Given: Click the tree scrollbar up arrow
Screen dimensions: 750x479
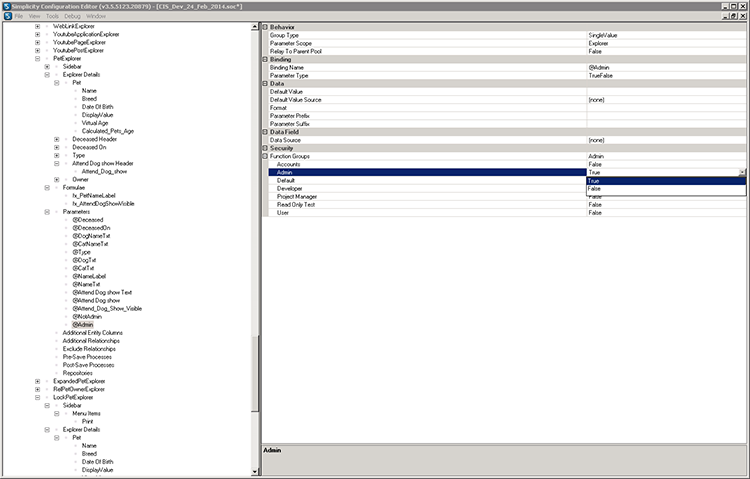Looking at the screenshot, I should (x=254, y=27).
